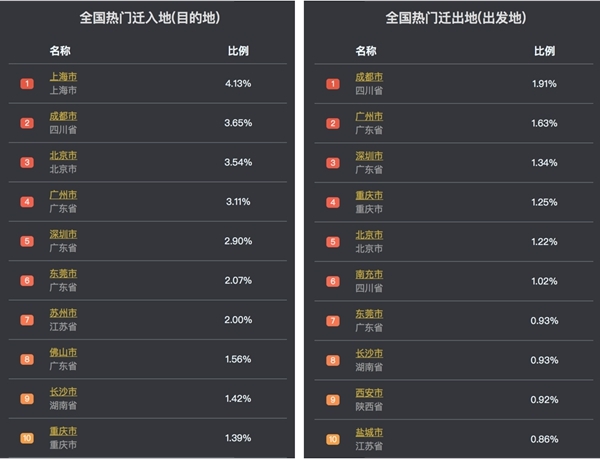
Task: Click rank 1 badge in departure list
Action: coord(332,83)
